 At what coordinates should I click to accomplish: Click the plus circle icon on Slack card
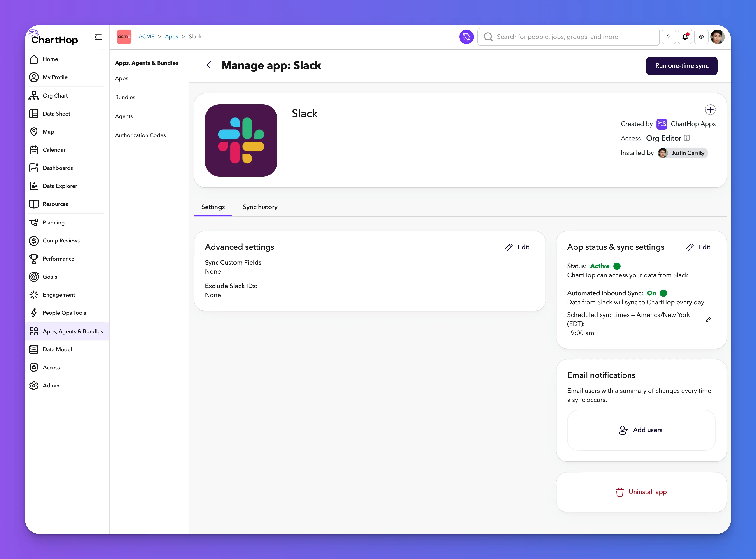click(x=710, y=110)
